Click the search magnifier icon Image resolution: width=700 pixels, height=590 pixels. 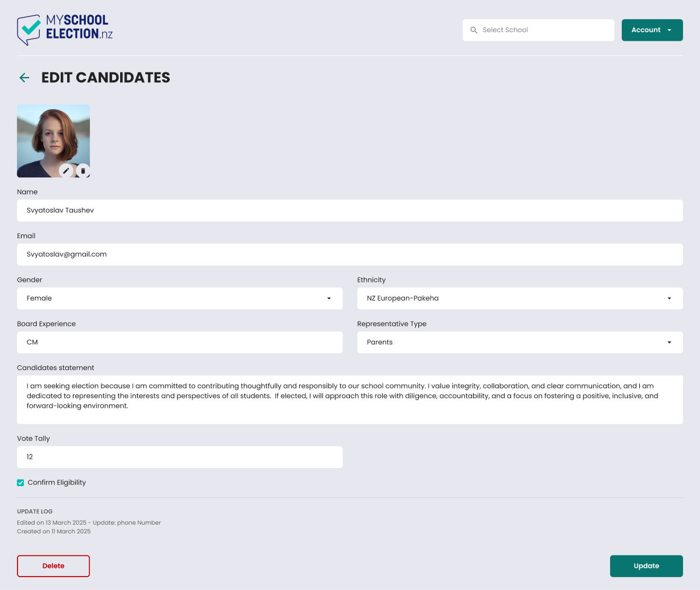click(474, 30)
